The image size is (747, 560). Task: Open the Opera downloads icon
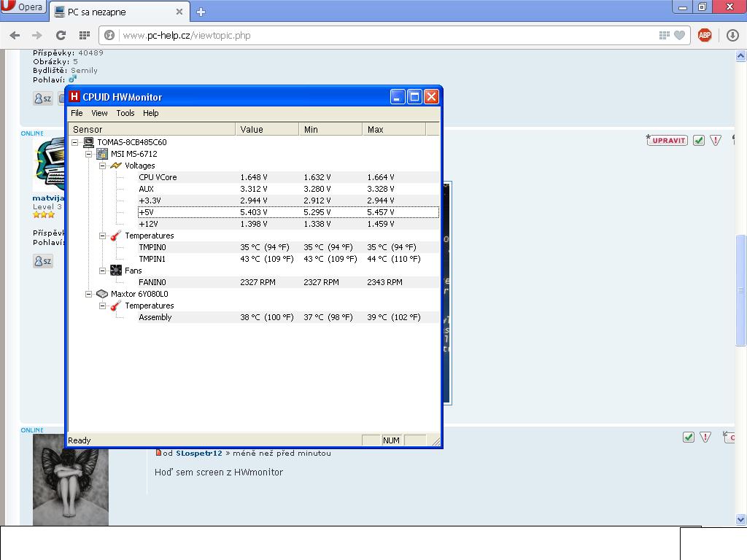(x=732, y=35)
